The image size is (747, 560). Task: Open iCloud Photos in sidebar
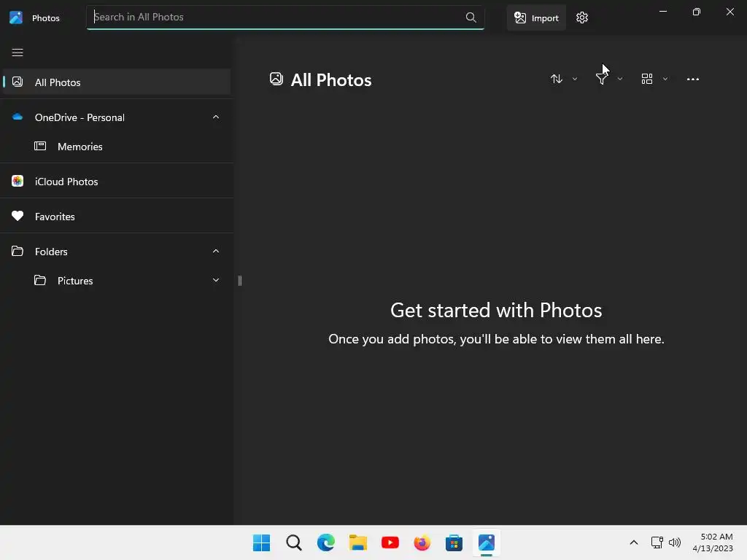[x=66, y=182]
